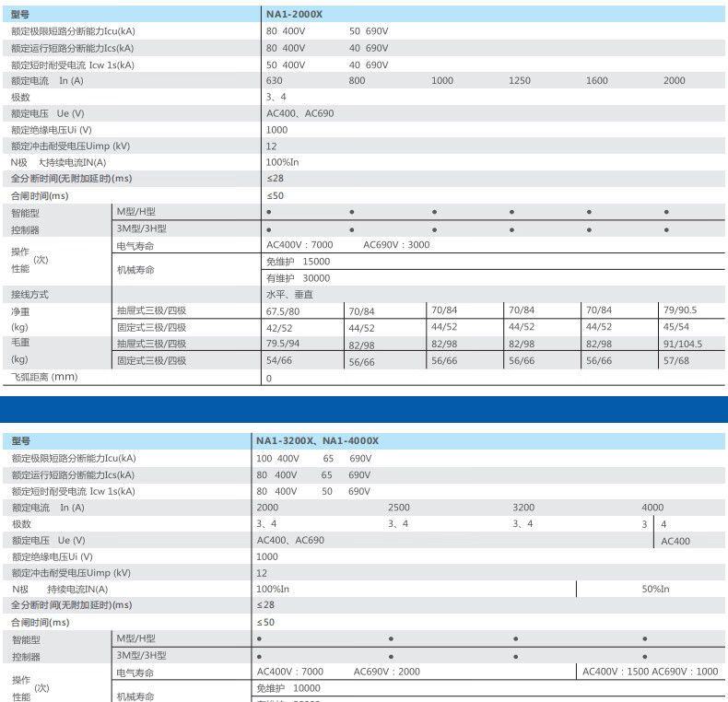Select the 2500 rated current cell
Viewport: 728px width, 702px height.
coord(399,508)
